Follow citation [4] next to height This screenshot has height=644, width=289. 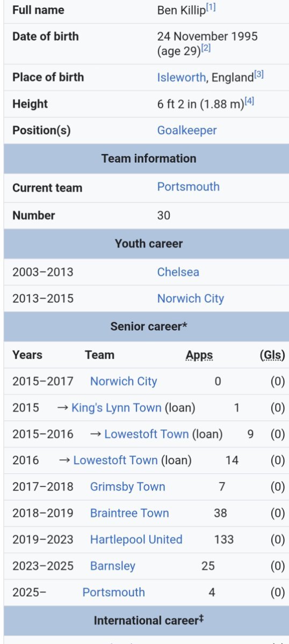[249, 101]
